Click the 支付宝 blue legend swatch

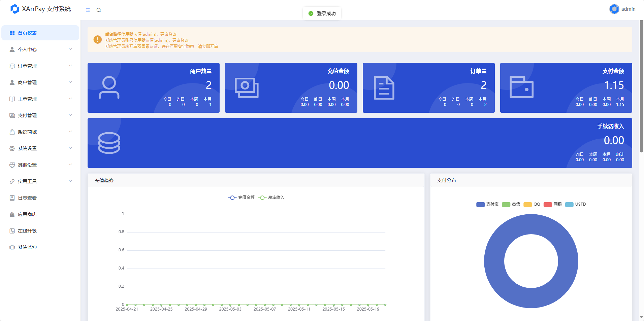(480, 205)
